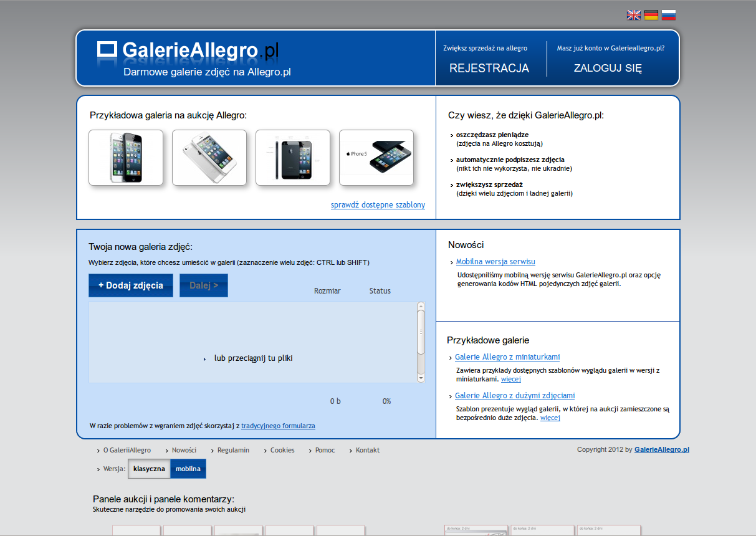Open 'O GaleriiAllegro' footer link
756x536 pixels.
[127, 450]
